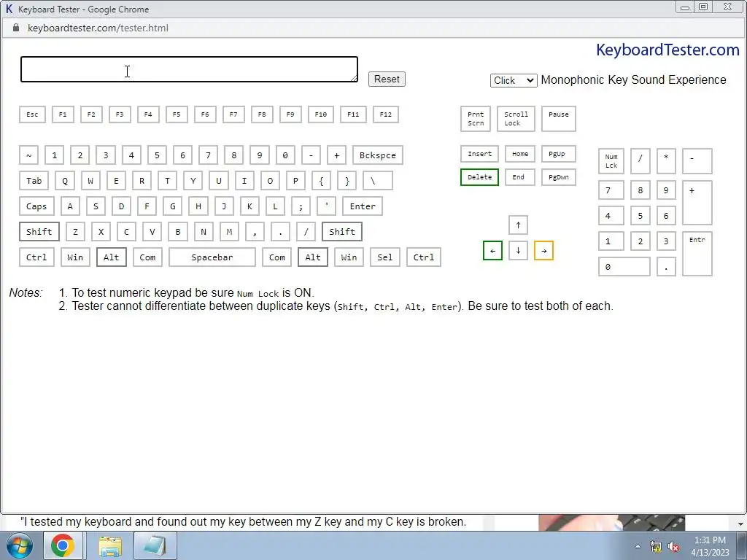This screenshot has height=560, width=747.
Task: Click the network tray icon
Action: (656, 547)
